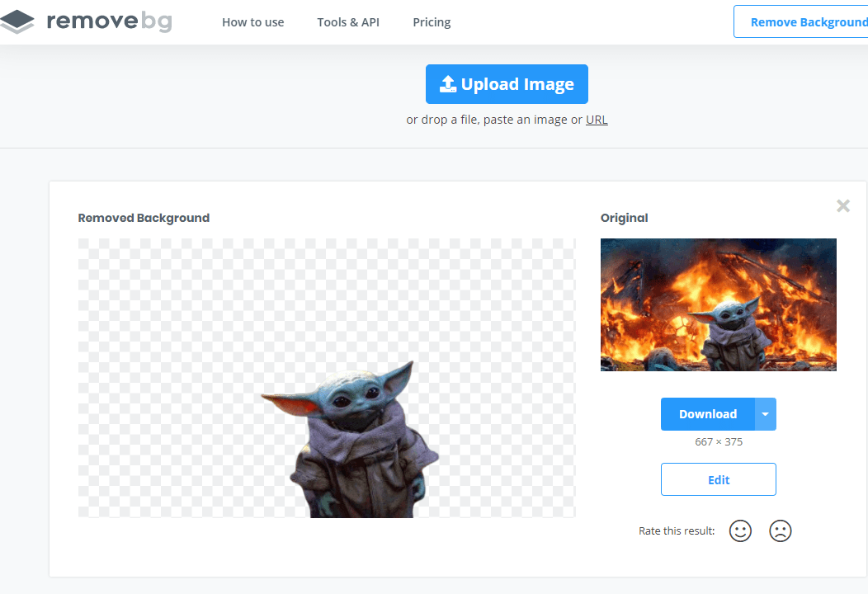The width and height of the screenshot is (868, 594).
Task: Click the remove.bg logo
Action: click(86, 21)
